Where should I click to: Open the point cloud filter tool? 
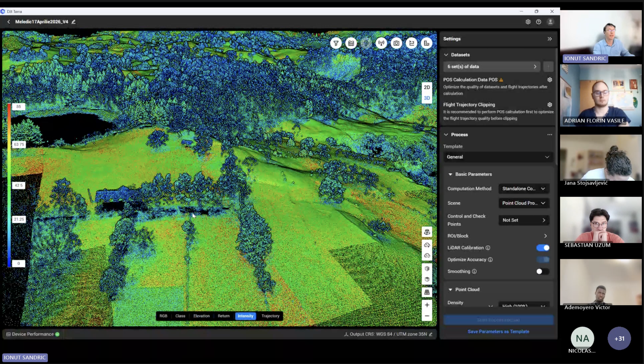(x=336, y=43)
